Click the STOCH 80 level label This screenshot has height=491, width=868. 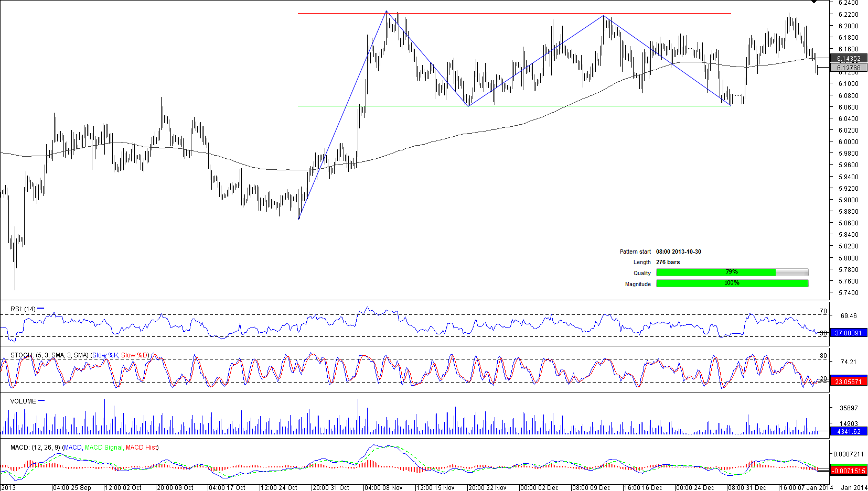pos(823,356)
